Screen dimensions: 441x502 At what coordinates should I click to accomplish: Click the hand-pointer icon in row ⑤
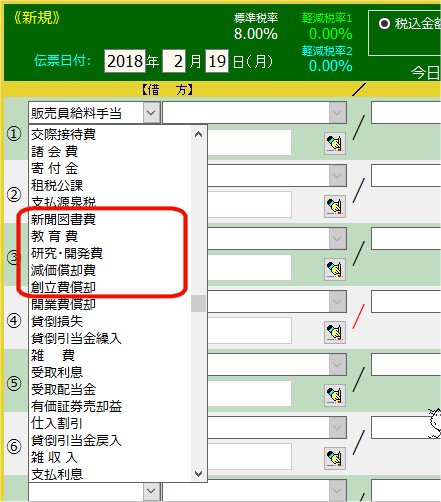335,395
